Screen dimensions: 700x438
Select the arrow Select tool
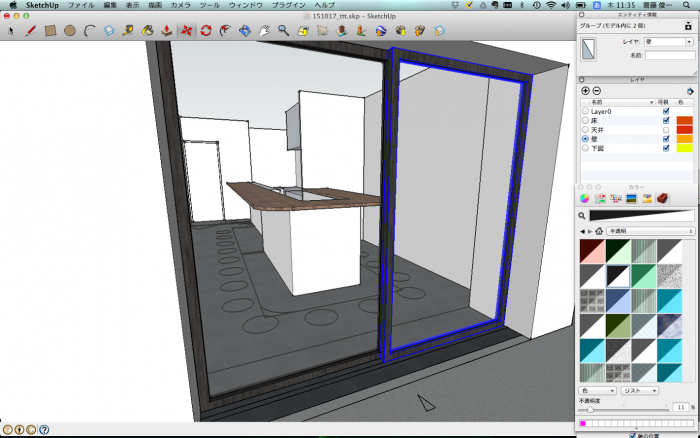[x=11, y=30]
